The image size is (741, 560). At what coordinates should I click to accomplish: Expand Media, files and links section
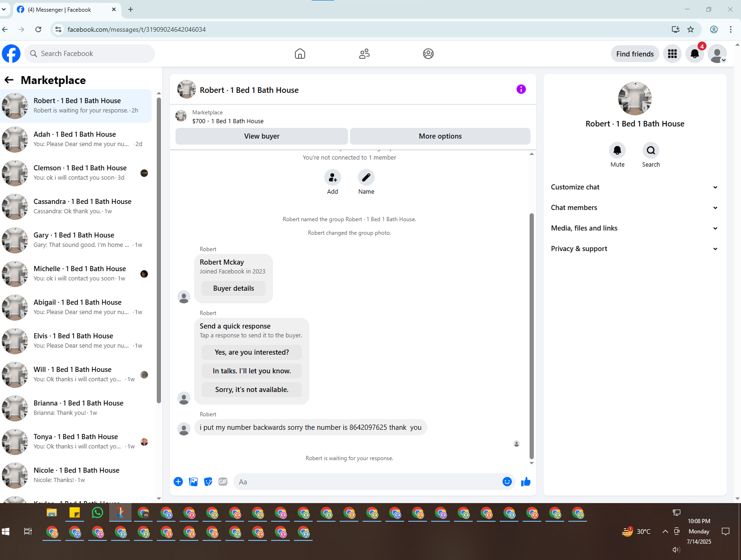tap(635, 228)
